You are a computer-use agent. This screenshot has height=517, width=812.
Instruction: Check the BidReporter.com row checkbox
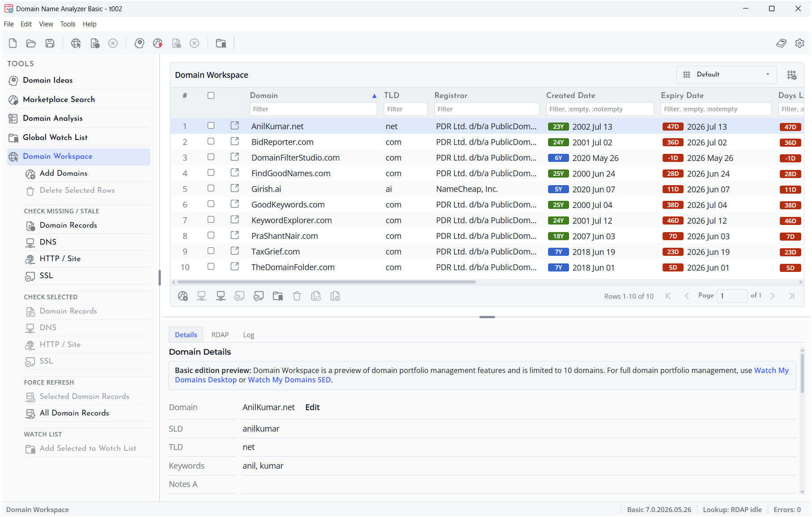211,141
